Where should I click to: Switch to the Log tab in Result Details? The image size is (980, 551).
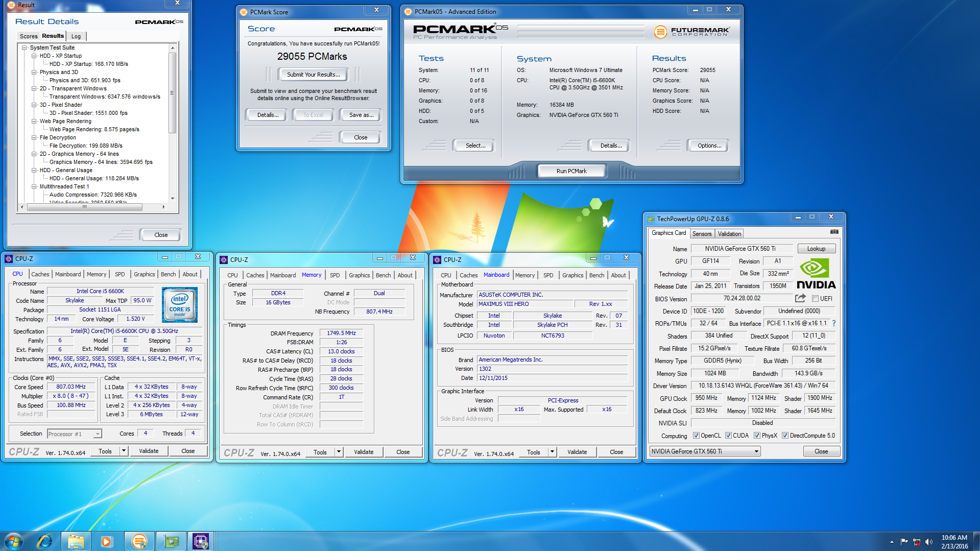76,36
